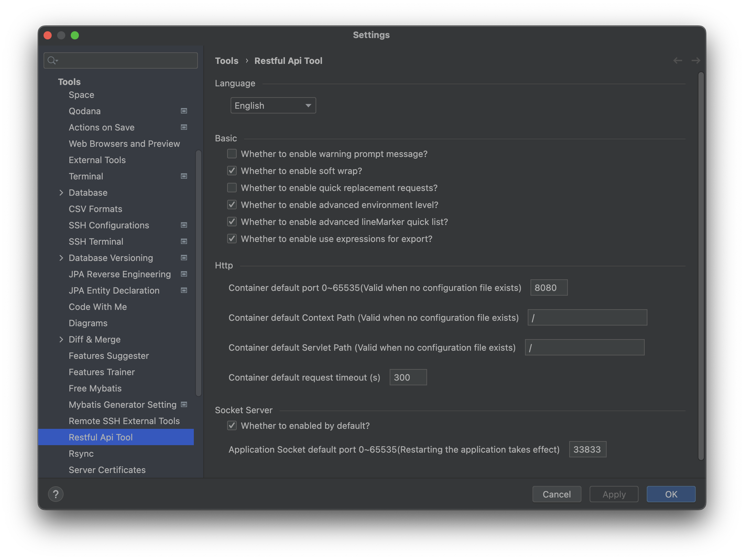Click the icon beside SSH Configurations
The width and height of the screenshot is (744, 560).
(x=183, y=225)
